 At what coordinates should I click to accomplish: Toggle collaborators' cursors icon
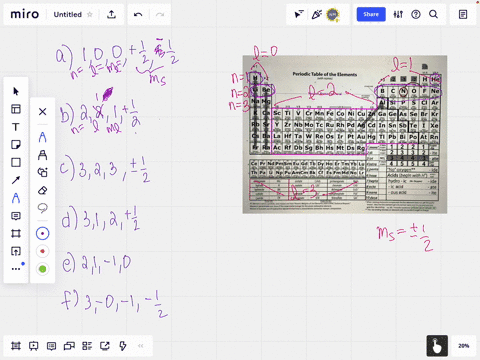(299, 14)
